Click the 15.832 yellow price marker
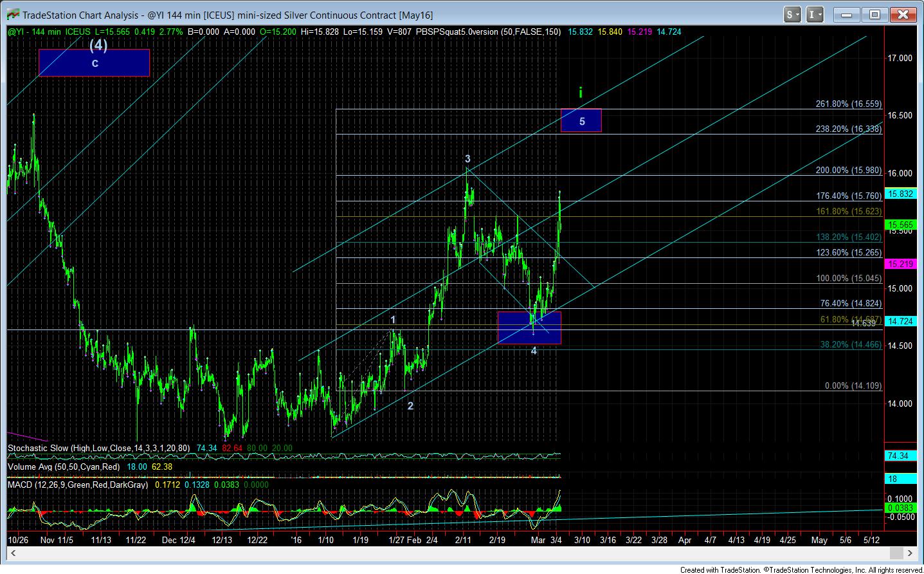This screenshot has height=574, width=924. (901, 193)
